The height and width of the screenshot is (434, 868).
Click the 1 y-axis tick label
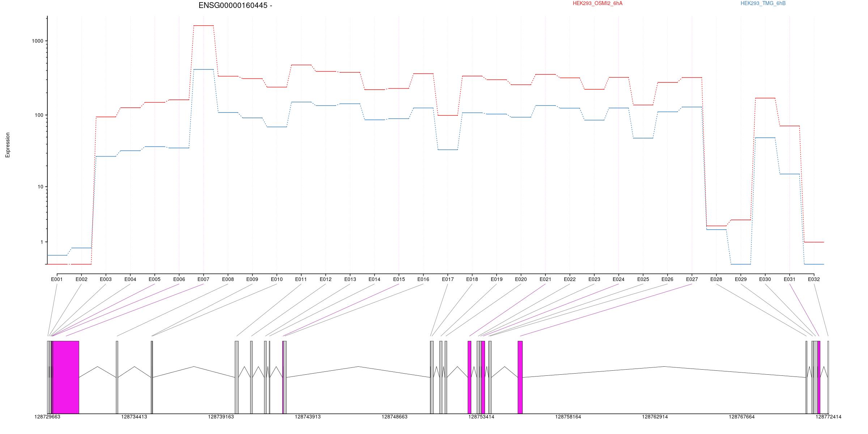[x=42, y=242]
